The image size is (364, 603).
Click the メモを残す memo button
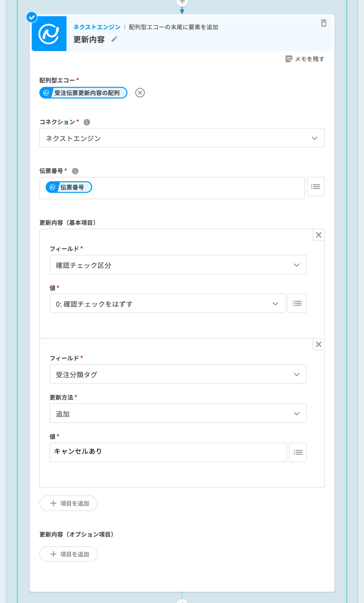(x=305, y=59)
